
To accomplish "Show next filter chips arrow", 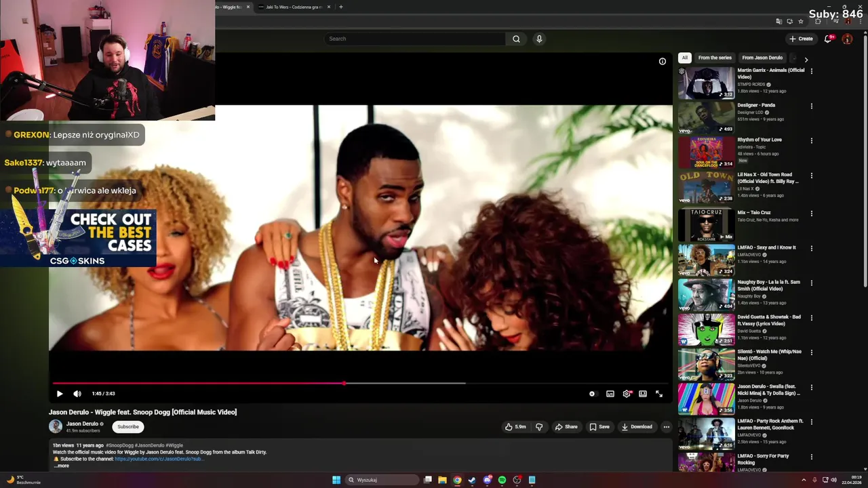I will [x=806, y=60].
